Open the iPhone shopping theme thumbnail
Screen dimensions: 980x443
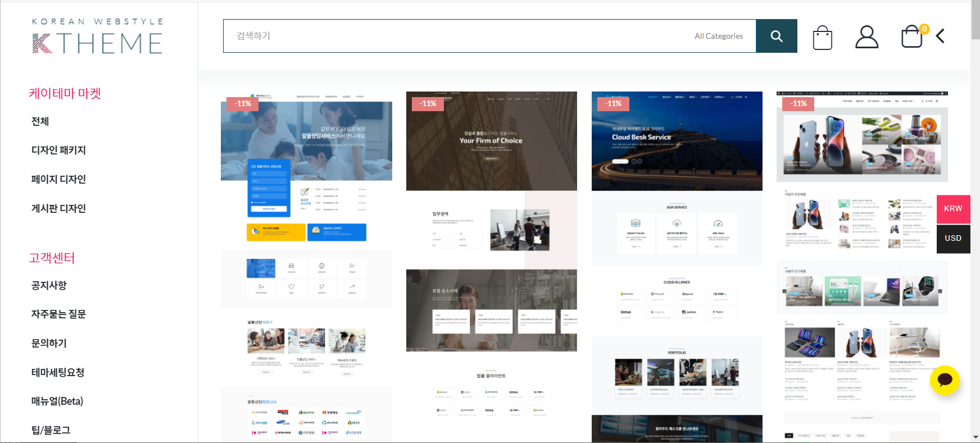click(x=862, y=267)
